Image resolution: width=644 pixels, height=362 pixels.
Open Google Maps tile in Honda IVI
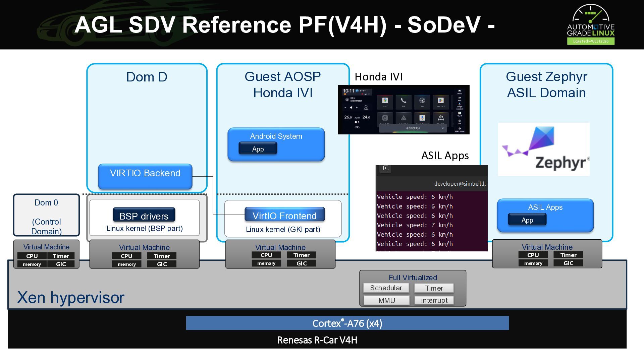385,102
